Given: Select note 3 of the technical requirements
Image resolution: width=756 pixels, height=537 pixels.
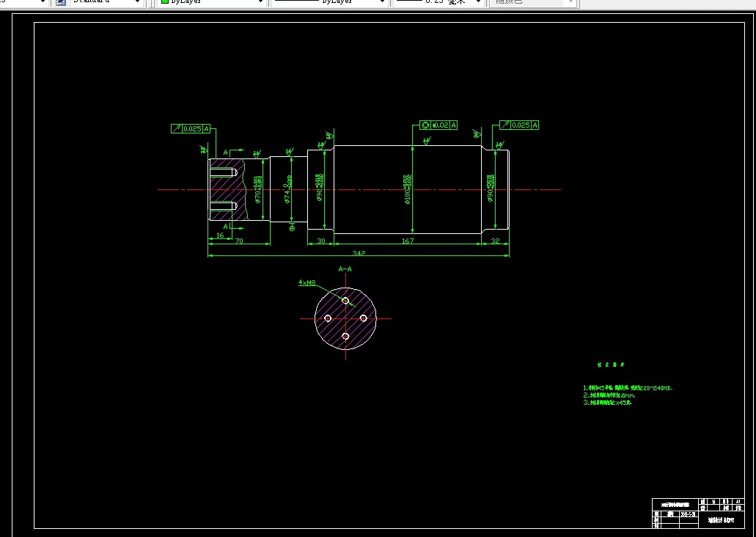Looking at the screenshot, I should click(x=607, y=403).
